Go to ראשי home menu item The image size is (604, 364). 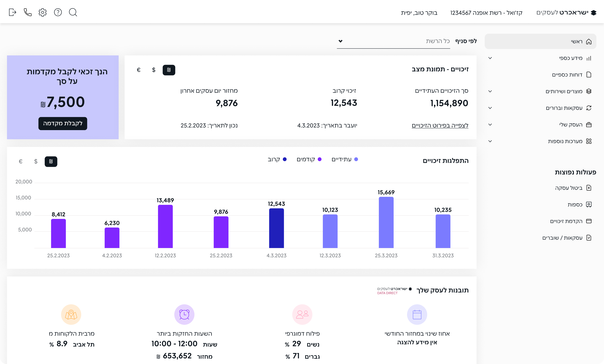pos(541,41)
